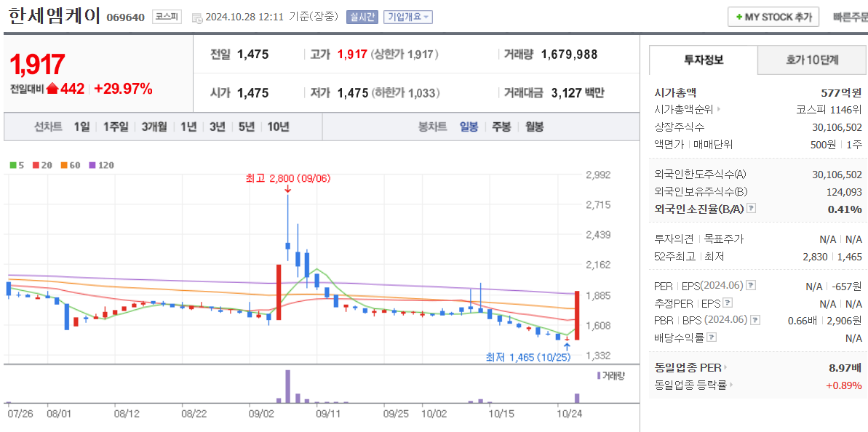This screenshot has height=432, width=868.
Task: Click the help icon beside PBR BPS (2024.06)
Action: pos(755,320)
